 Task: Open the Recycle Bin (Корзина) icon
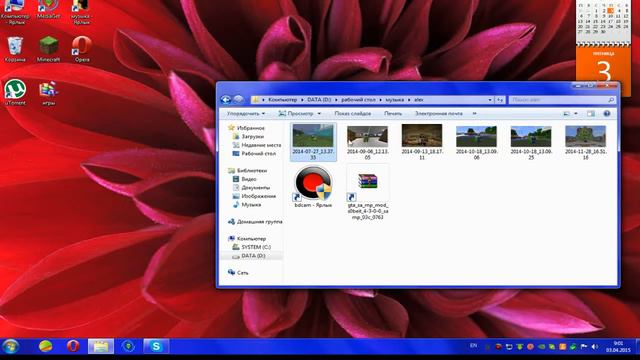point(15,49)
